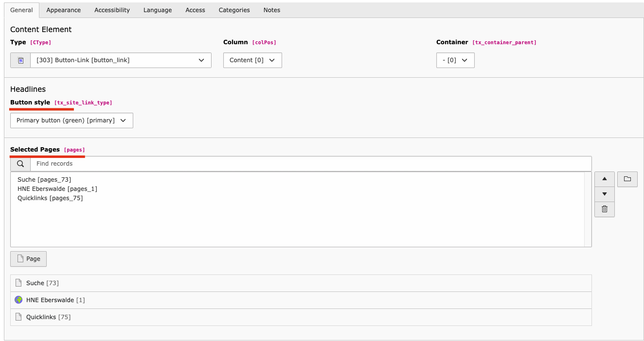Switch to the Appearance tab

click(64, 10)
